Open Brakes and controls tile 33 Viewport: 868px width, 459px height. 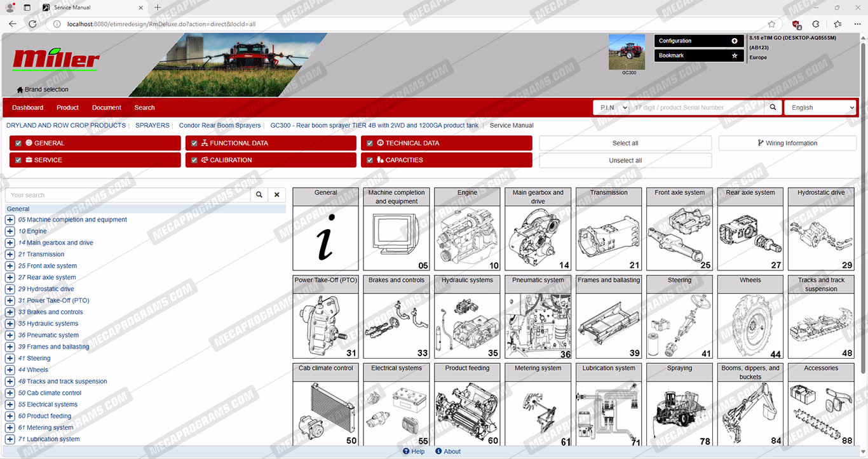(x=397, y=317)
